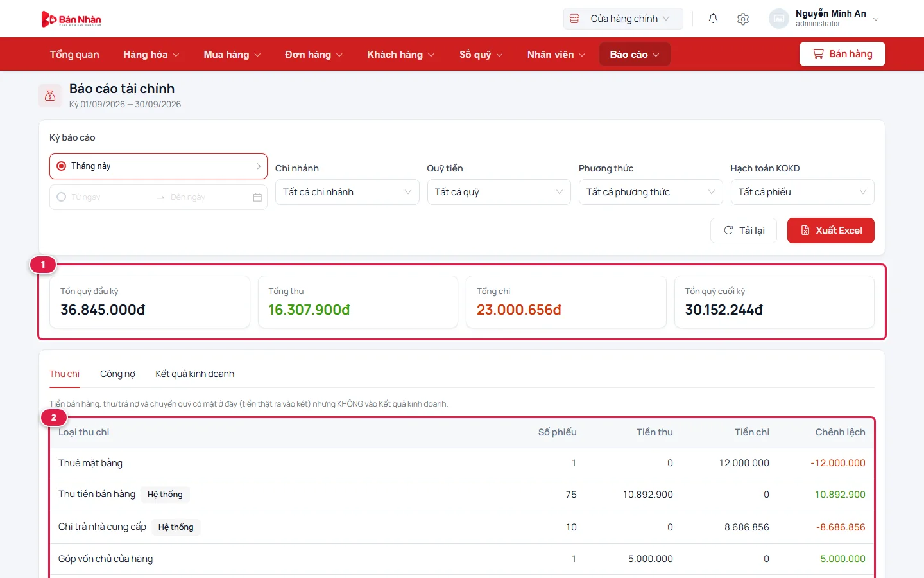Click the Từ ngày start date field

pyautogui.click(x=109, y=197)
